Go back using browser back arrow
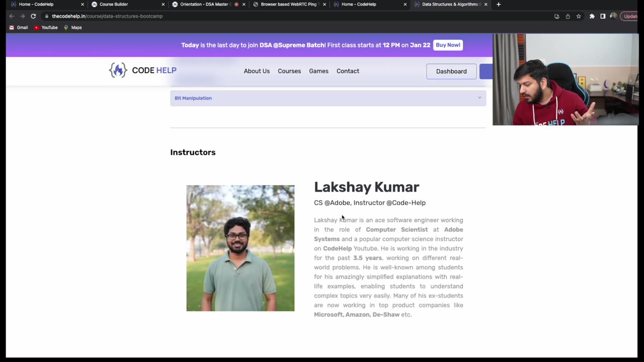Viewport: 644px width, 362px height. [x=12, y=16]
